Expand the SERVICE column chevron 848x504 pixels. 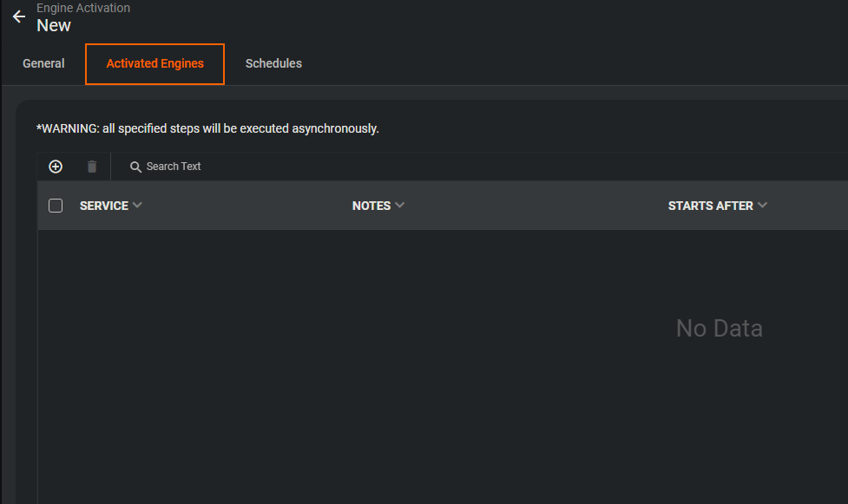(137, 206)
